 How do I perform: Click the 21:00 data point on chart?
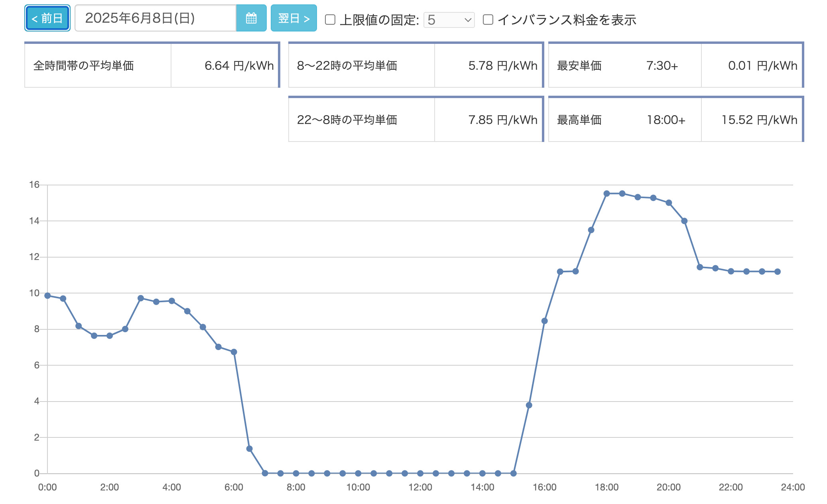click(700, 267)
